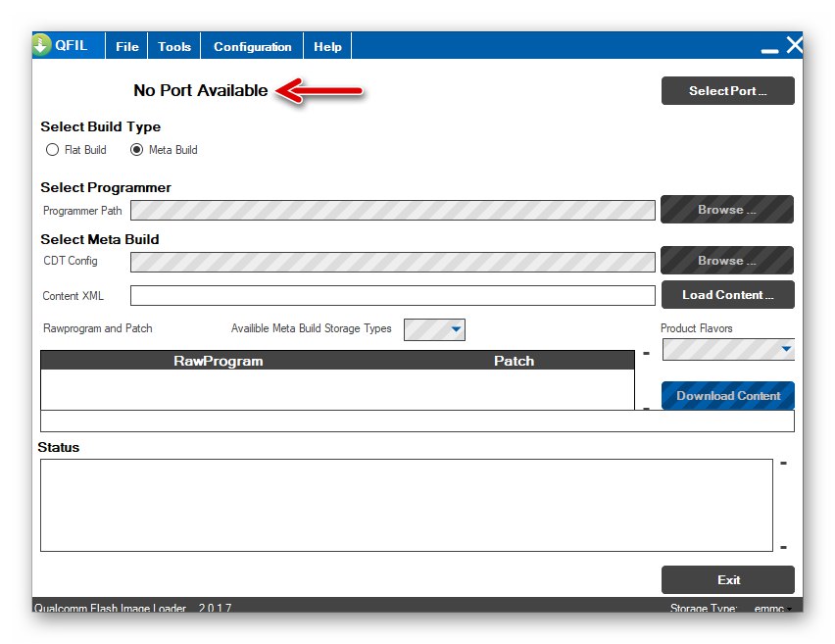835x644 pixels.
Task: Open Meta Build Storage Types dropdown
Action: click(434, 329)
